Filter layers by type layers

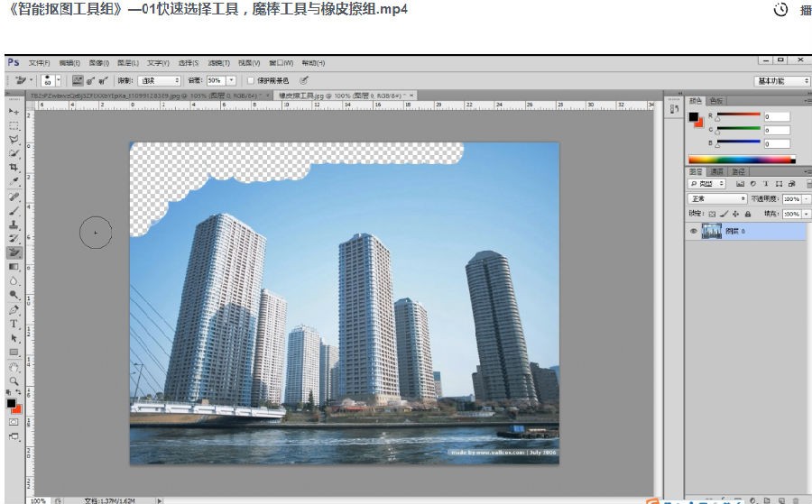click(x=766, y=184)
